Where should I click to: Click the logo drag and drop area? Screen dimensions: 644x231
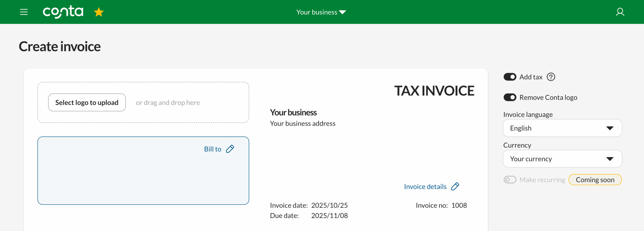point(168,102)
